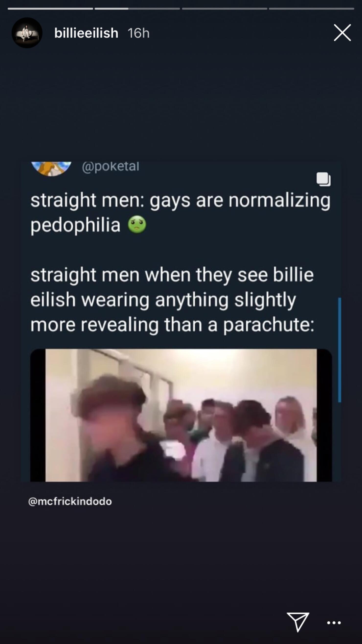Open @poketal avatar image

tap(51, 169)
